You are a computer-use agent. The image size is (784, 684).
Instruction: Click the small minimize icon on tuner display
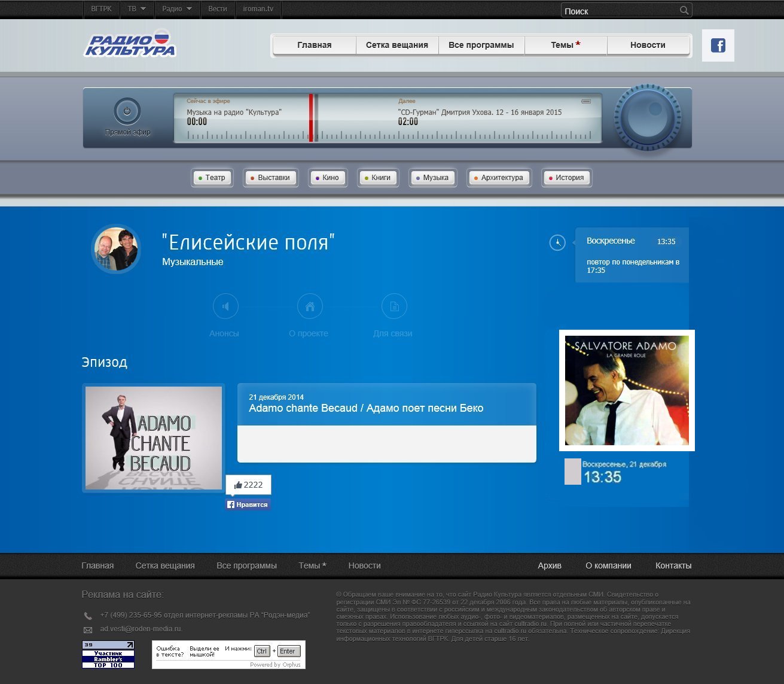586,101
